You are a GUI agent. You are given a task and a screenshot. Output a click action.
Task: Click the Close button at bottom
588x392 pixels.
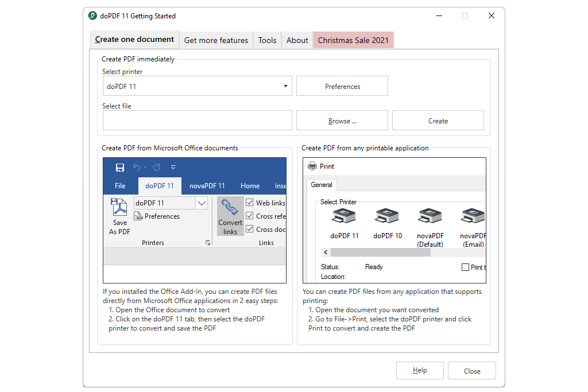point(472,371)
